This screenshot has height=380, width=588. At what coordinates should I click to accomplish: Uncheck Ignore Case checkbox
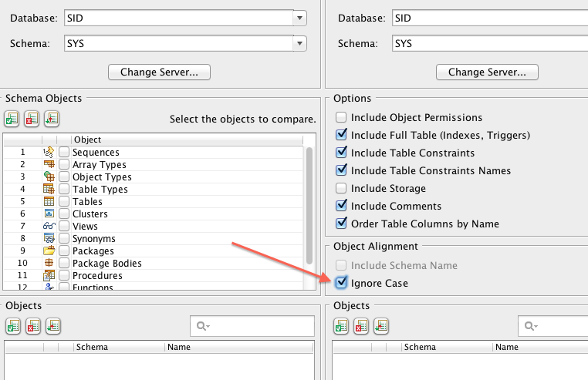[x=341, y=283]
